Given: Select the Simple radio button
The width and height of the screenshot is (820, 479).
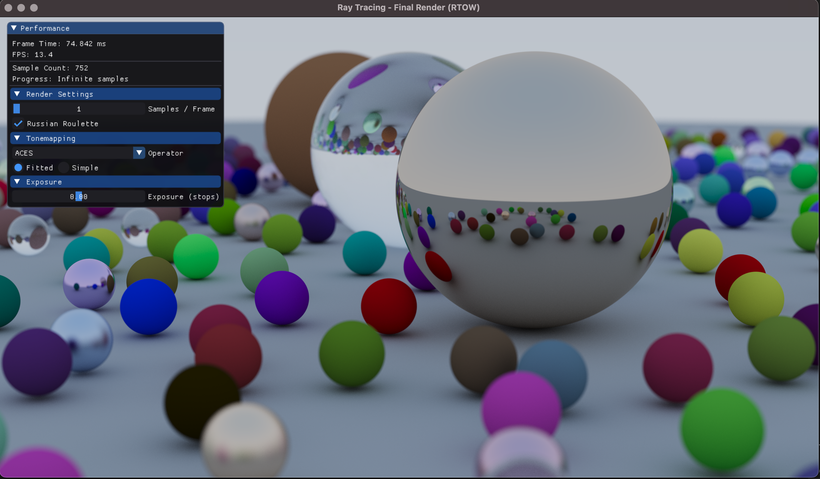Looking at the screenshot, I should [64, 167].
